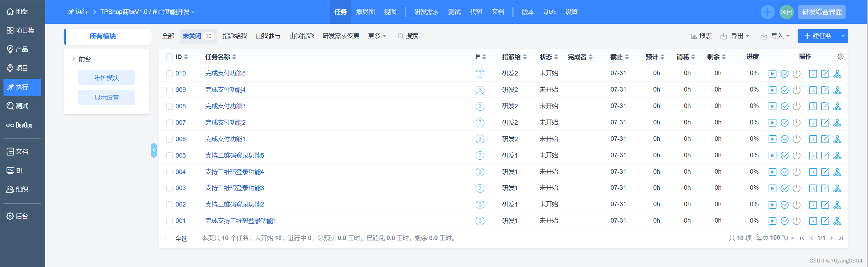Click the round plus quick-create icon

click(768, 12)
